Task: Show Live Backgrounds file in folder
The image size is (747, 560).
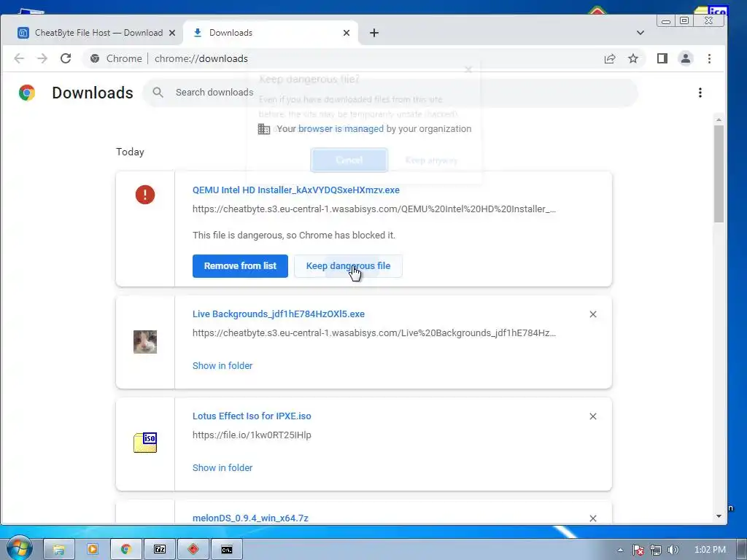Action: coord(222,366)
